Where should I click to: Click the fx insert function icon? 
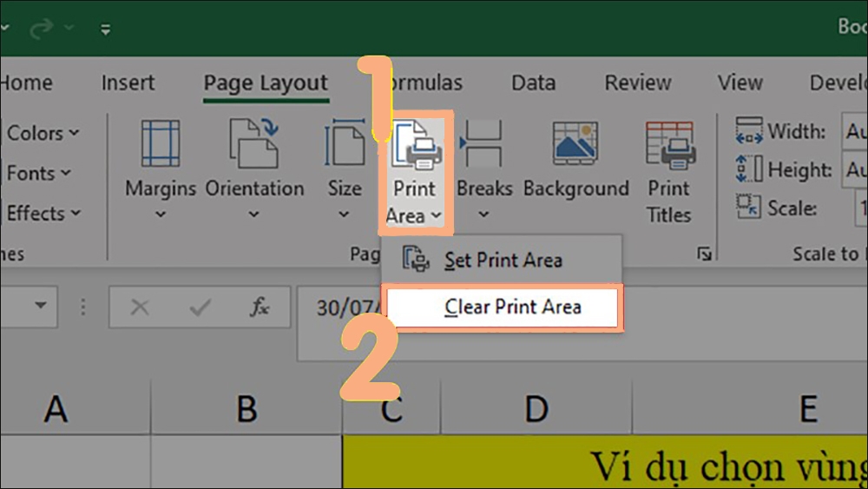pos(260,307)
